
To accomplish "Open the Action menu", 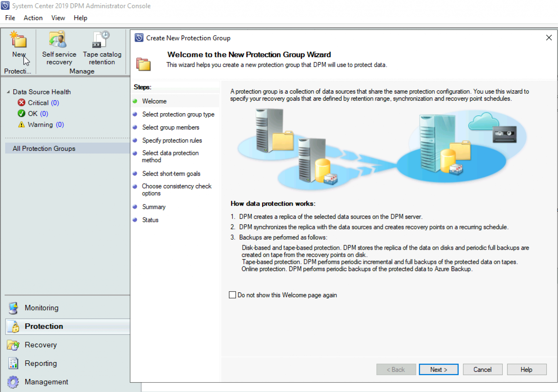I will 33,18.
